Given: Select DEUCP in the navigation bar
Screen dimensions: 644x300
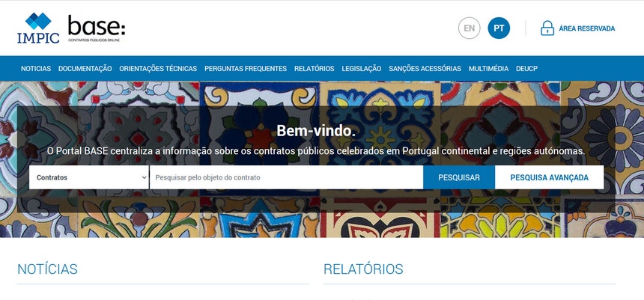Looking at the screenshot, I should click(x=527, y=69).
